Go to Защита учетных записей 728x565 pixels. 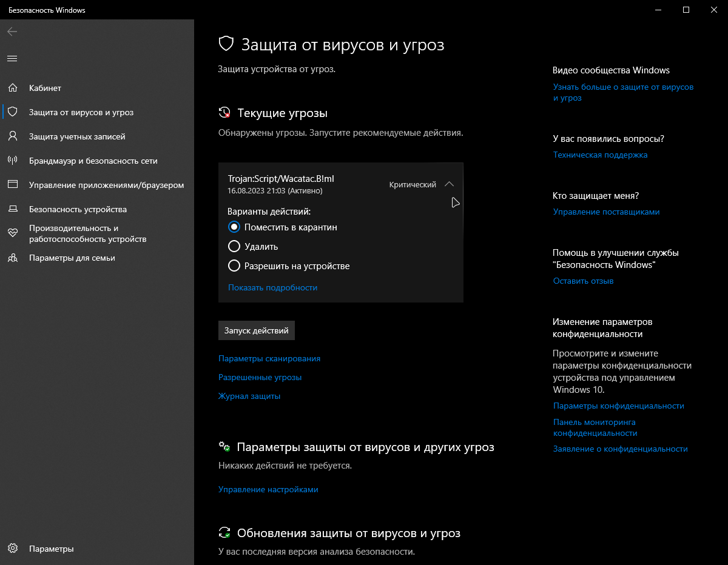click(x=97, y=136)
